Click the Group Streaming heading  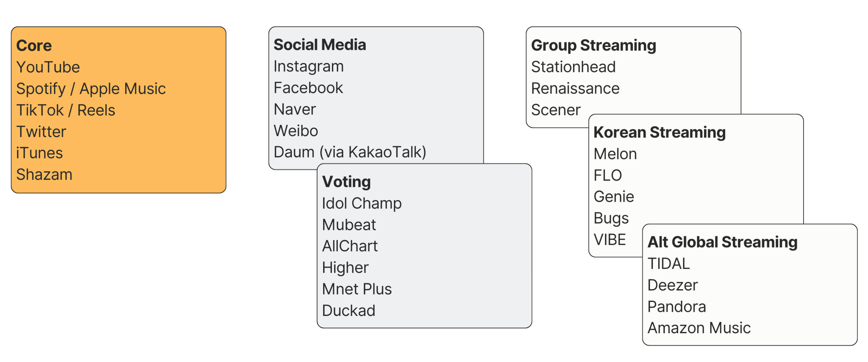593,45
